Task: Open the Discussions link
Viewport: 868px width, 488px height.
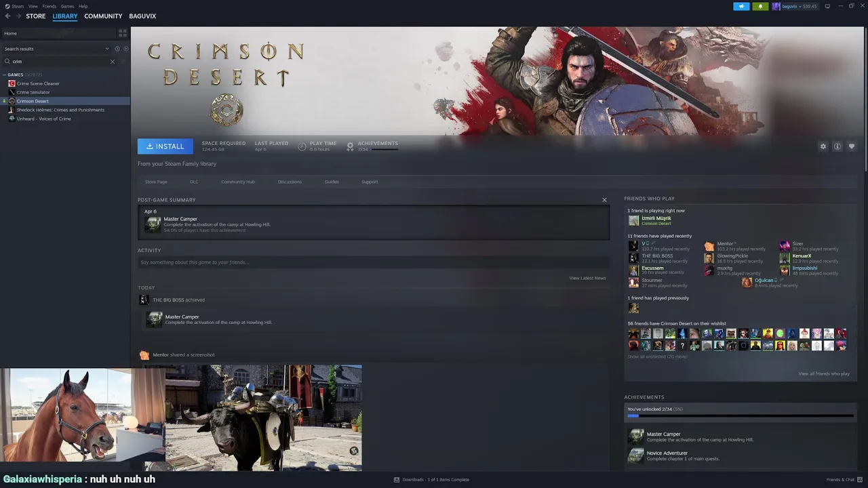Action: tap(290, 182)
